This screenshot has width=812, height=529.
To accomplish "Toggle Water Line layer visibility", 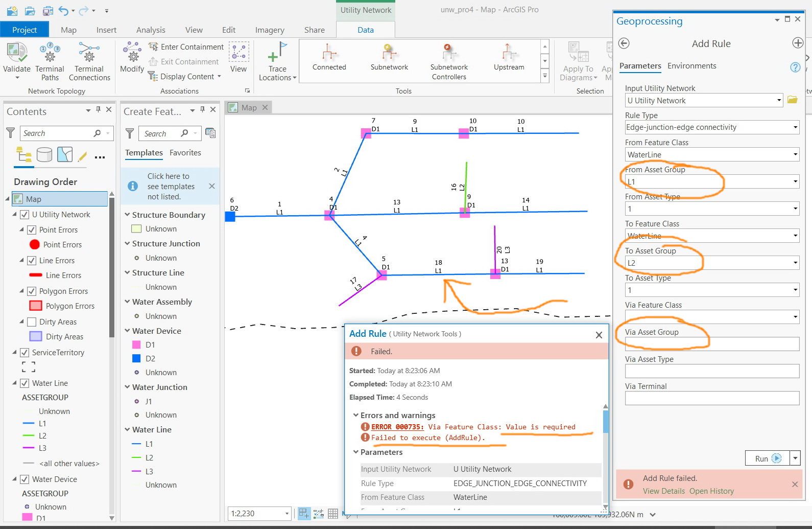I will click(x=25, y=383).
